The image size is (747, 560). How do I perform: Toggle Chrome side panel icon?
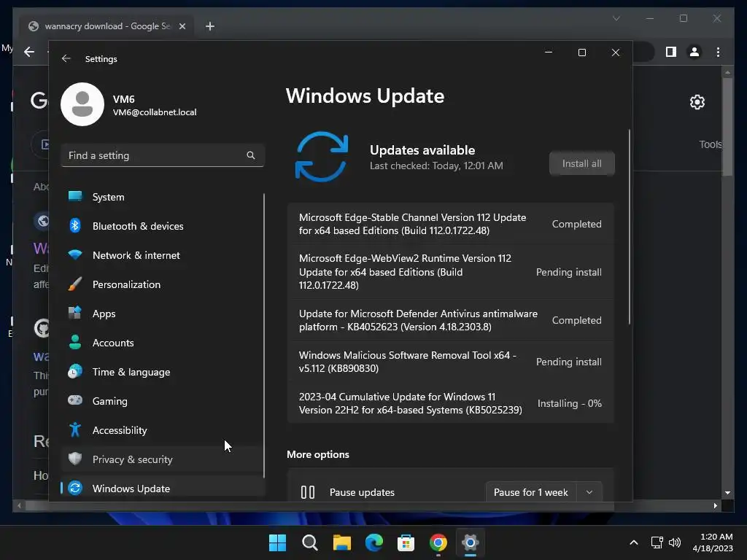671,52
